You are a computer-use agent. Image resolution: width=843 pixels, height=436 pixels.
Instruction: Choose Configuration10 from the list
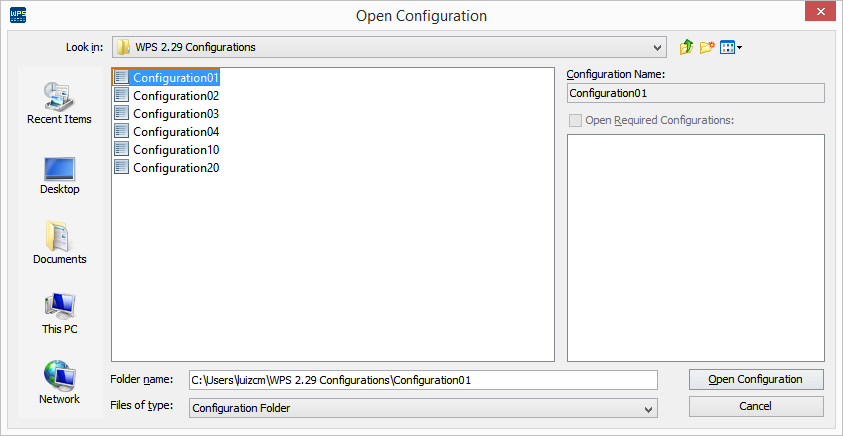(x=175, y=150)
